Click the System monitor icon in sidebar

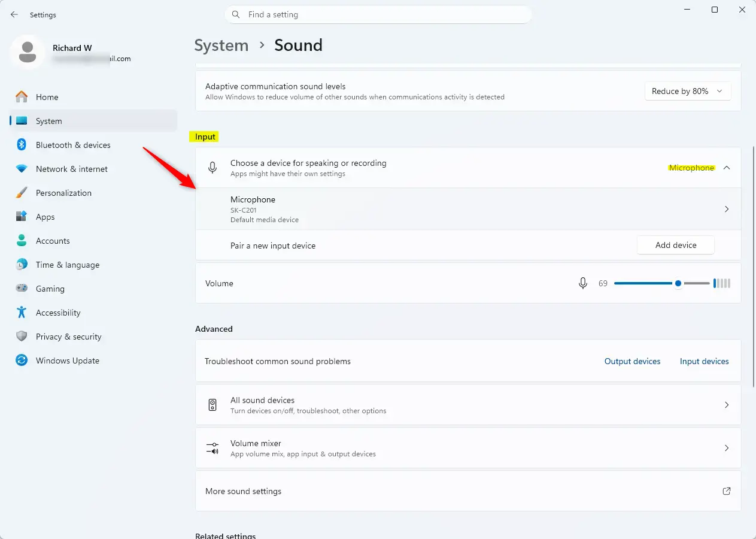point(22,121)
